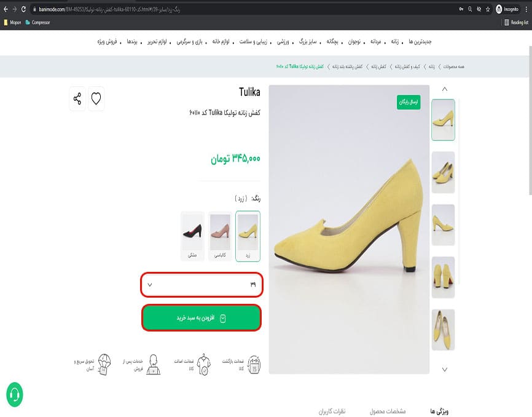Open the برندها menu
The width and height of the screenshot is (532, 417).
click(132, 42)
